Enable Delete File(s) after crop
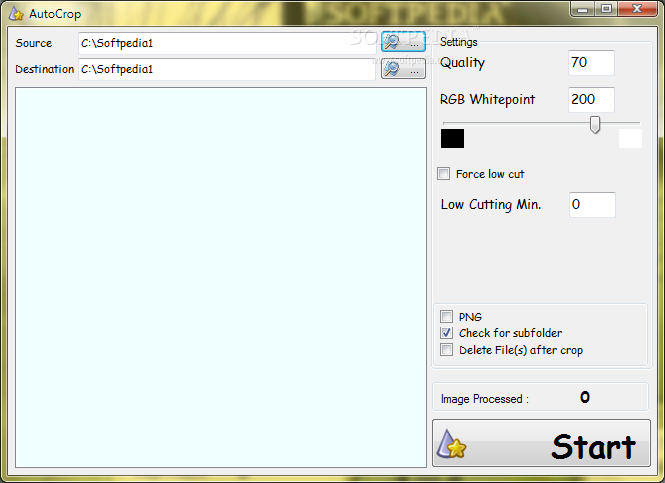 click(x=446, y=350)
